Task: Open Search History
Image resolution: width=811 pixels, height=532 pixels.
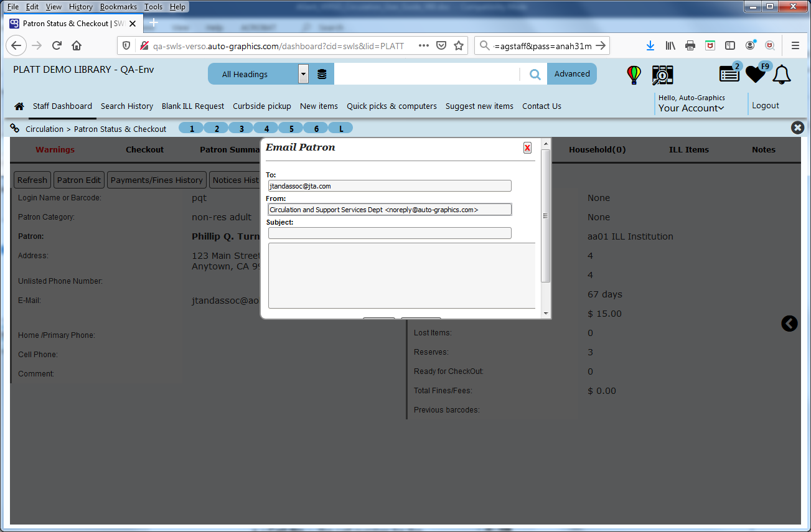Action: click(127, 106)
